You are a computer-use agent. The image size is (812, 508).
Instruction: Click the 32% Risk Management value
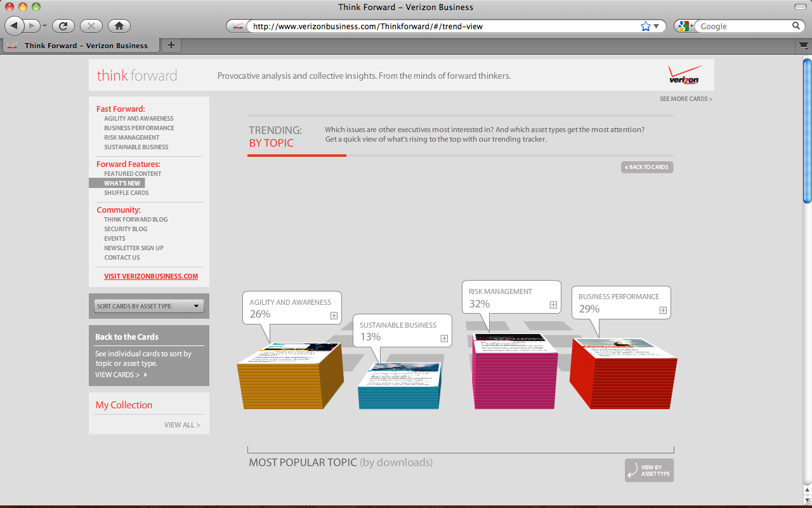[x=480, y=304]
